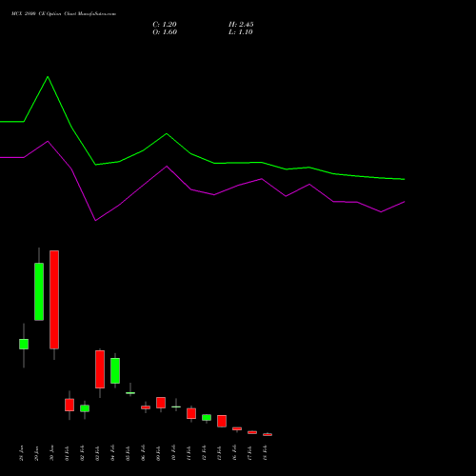Viewport: 476px width, 476px height.
Task: Click the highest peak of the green line
Action: pos(48,77)
